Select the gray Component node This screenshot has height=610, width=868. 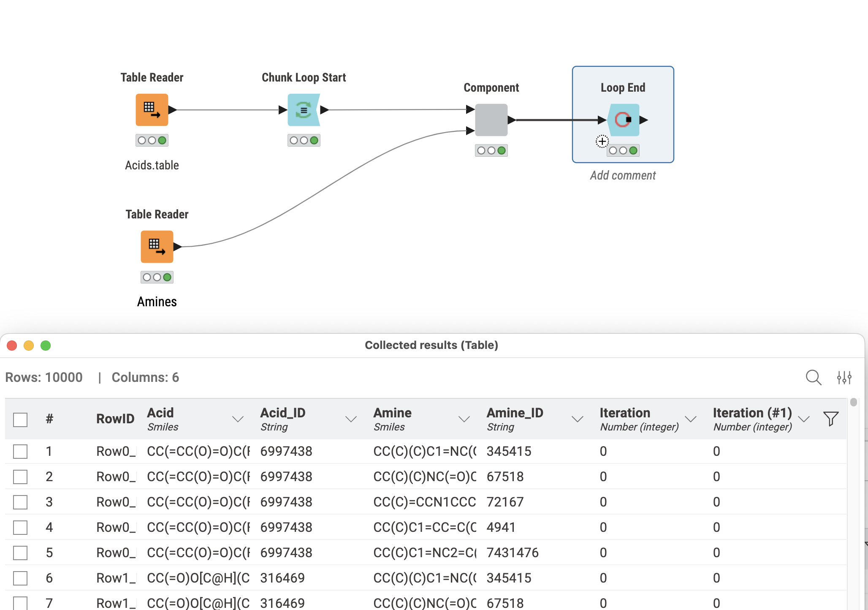[x=491, y=120]
